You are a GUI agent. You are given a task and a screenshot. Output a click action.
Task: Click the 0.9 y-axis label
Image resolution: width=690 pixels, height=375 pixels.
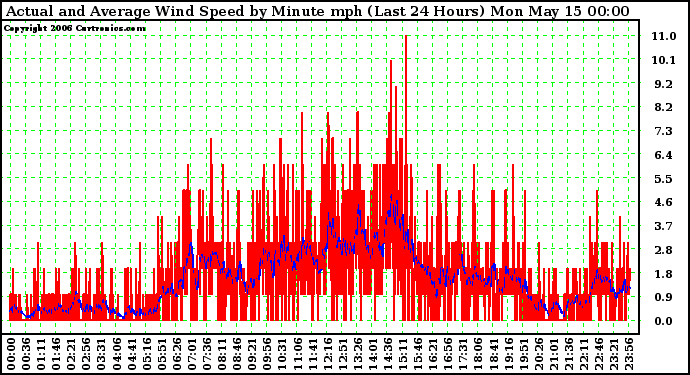[x=664, y=298]
